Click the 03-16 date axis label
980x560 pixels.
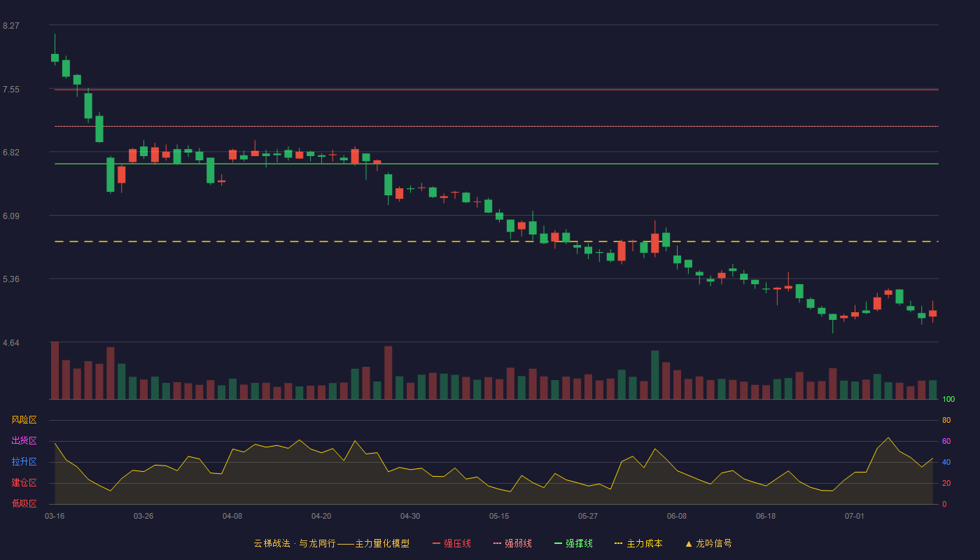55,516
